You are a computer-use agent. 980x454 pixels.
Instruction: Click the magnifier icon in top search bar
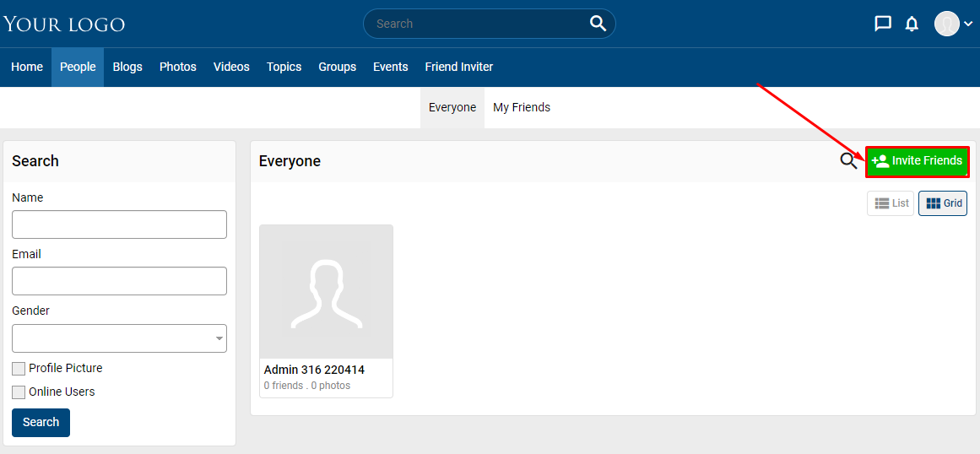[x=598, y=24]
